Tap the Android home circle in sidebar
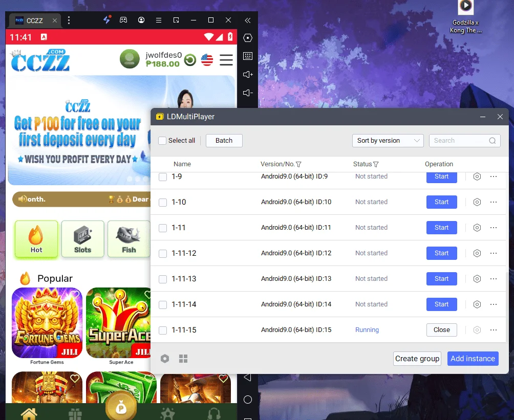This screenshot has width=514, height=420. click(x=248, y=400)
